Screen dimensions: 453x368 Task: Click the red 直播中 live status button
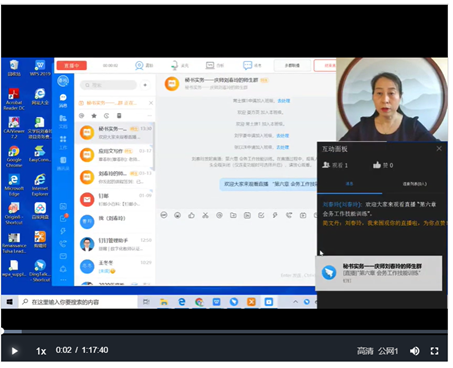click(71, 66)
